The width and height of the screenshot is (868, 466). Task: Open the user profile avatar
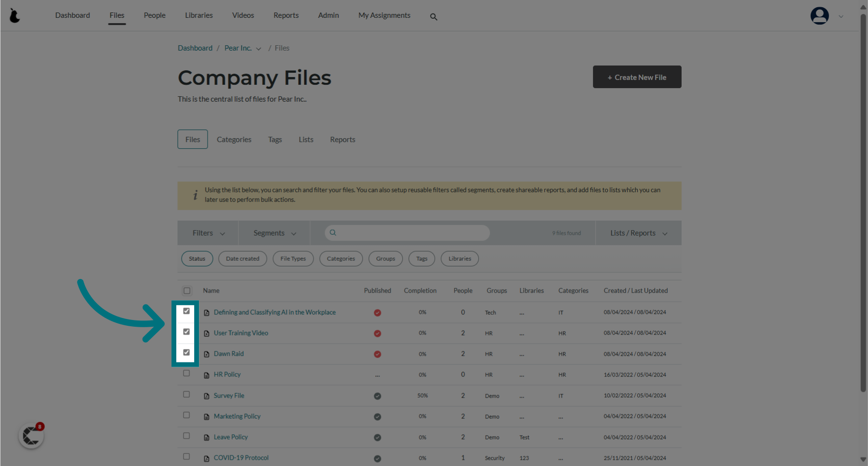(819, 15)
